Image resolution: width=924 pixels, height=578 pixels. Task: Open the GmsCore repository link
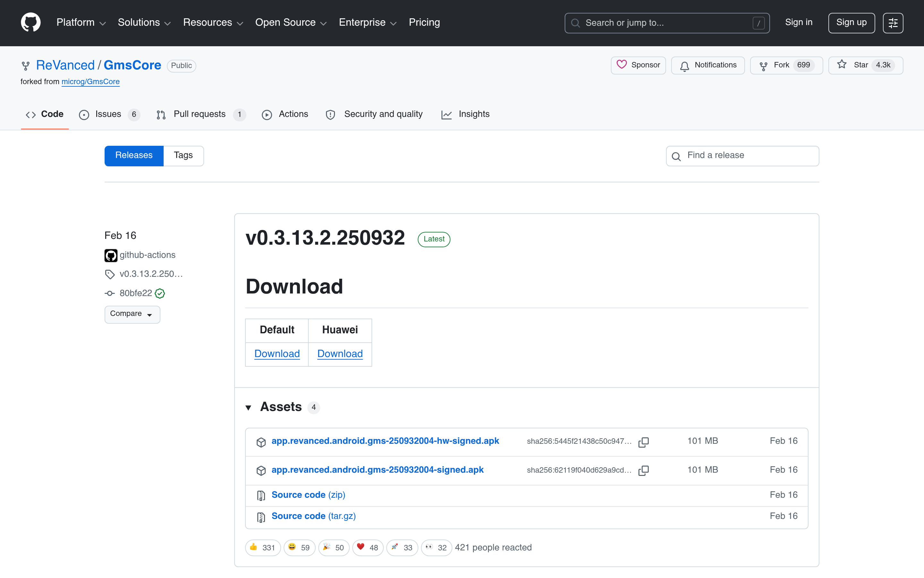point(132,66)
